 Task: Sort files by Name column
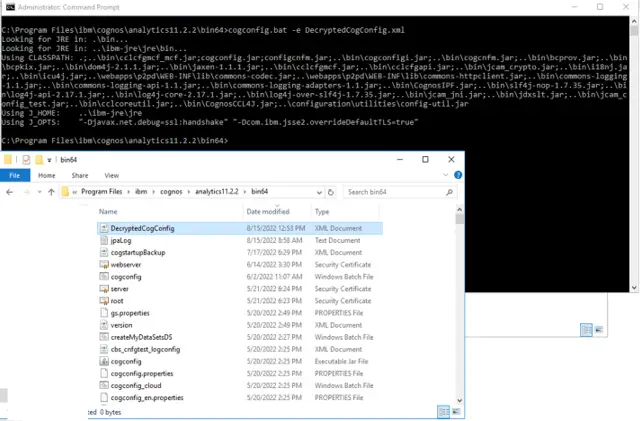click(108, 212)
